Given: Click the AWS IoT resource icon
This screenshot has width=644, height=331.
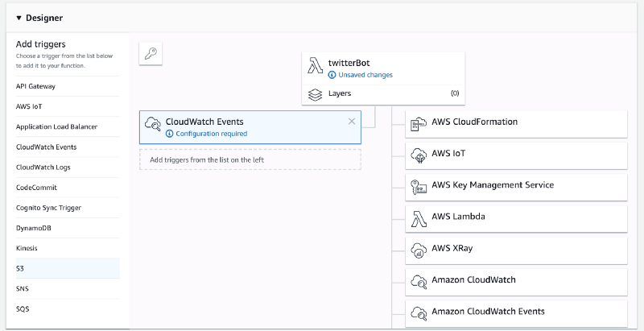Looking at the screenshot, I should point(419,155).
